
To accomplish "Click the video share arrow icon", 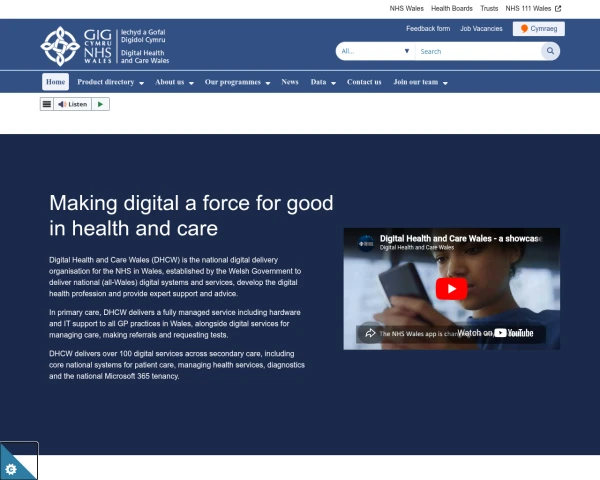I will coord(370,333).
